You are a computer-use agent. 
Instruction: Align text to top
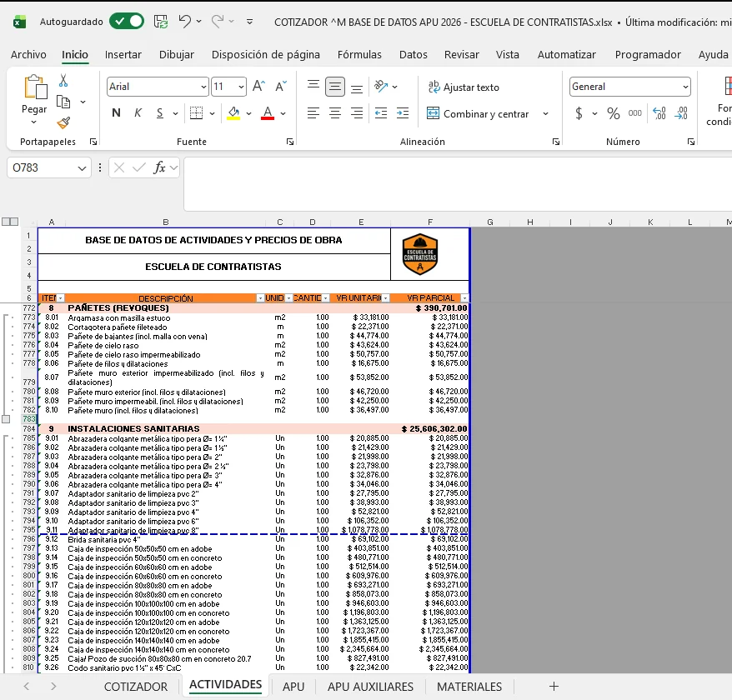coord(313,87)
